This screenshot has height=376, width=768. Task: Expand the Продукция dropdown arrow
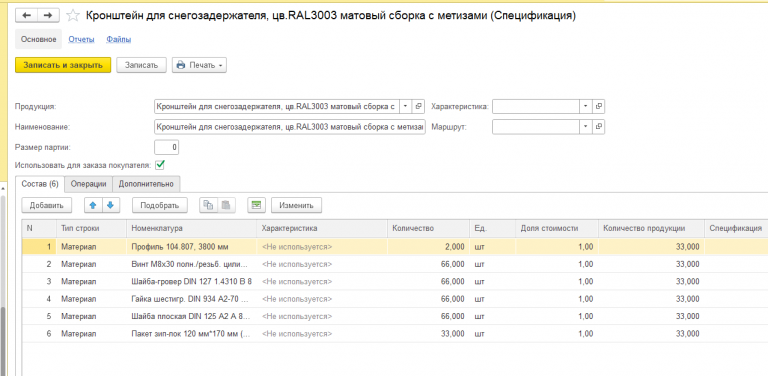406,106
